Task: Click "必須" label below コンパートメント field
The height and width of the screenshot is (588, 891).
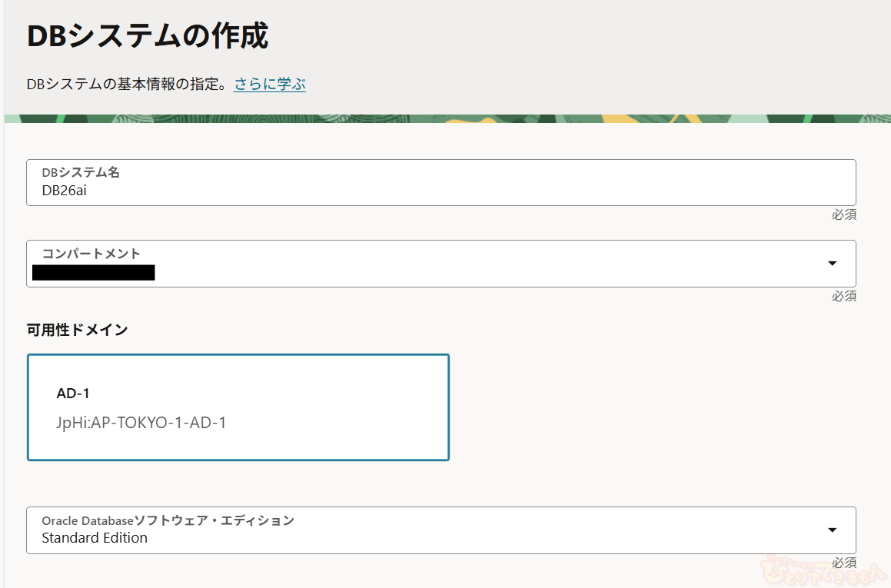Action: 843,296
